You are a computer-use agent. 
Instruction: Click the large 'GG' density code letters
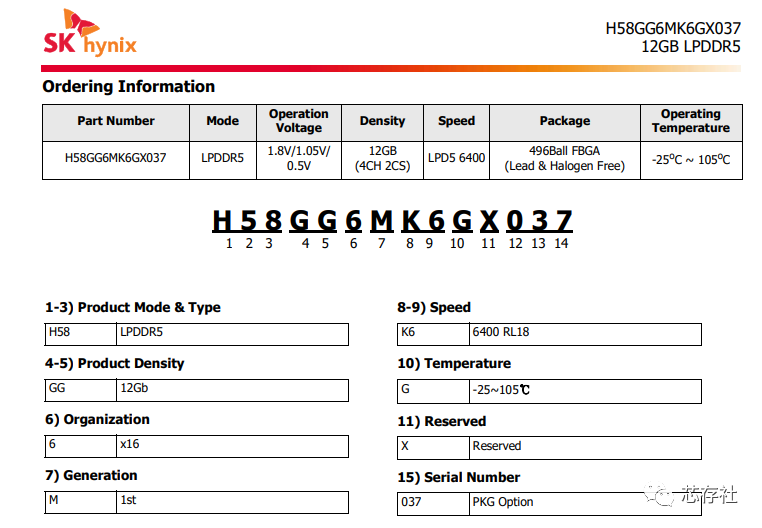(313, 221)
